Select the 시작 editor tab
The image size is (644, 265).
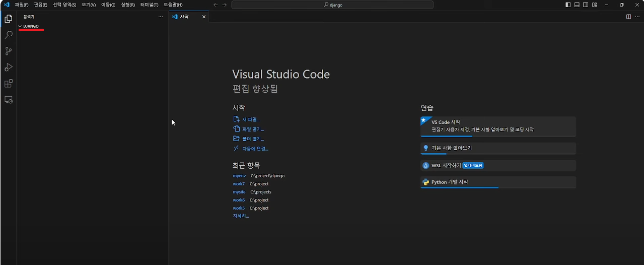188,17
